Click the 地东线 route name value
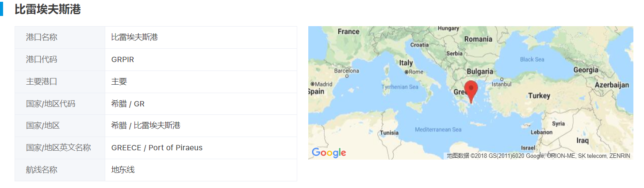The height and width of the screenshot is (188, 644). [x=123, y=170]
